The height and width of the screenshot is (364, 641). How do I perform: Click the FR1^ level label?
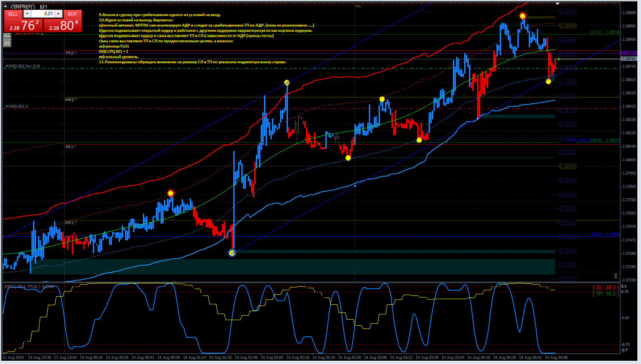(71, 147)
